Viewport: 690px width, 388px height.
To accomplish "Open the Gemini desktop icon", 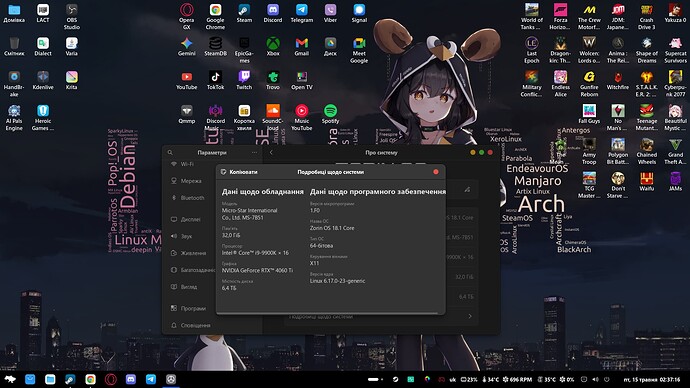I will click(x=187, y=47).
